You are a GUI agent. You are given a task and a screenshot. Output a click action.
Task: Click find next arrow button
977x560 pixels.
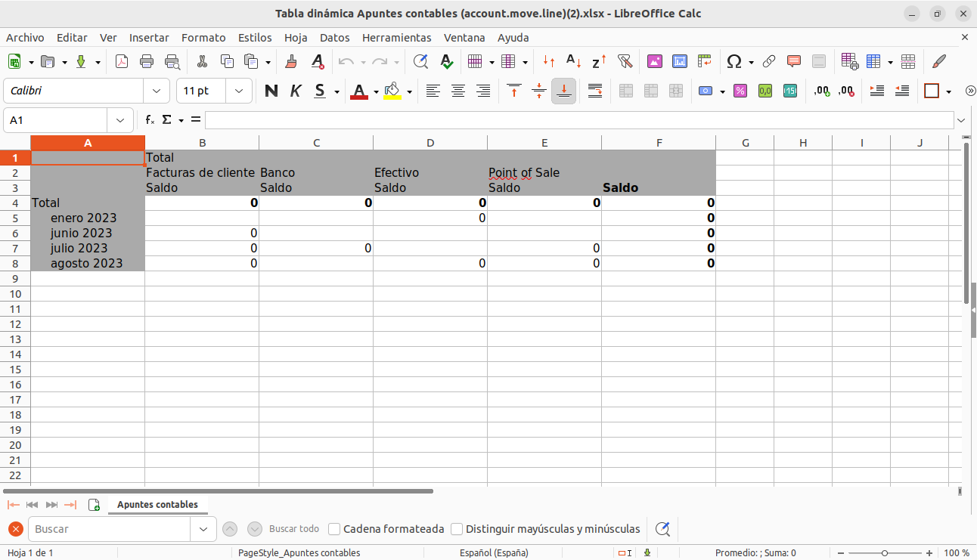255,529
